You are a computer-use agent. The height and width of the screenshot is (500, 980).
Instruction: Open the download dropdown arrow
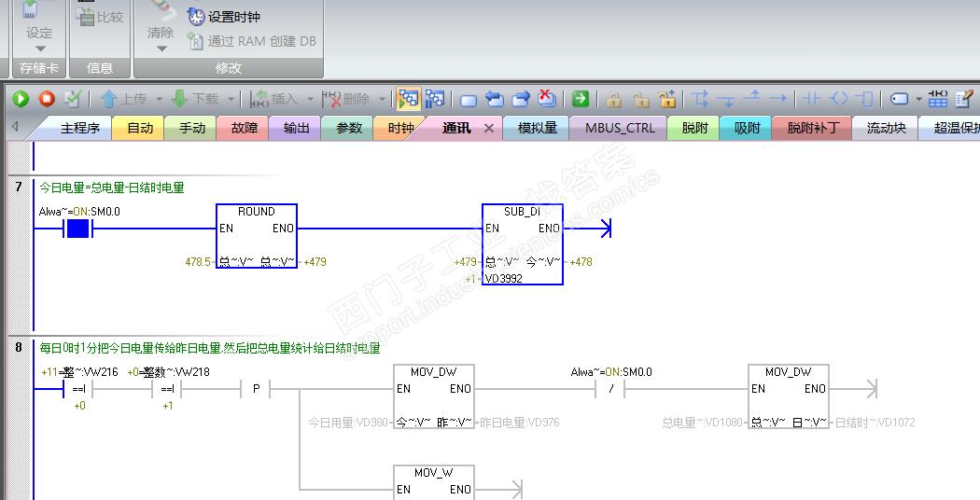(231, 99)
